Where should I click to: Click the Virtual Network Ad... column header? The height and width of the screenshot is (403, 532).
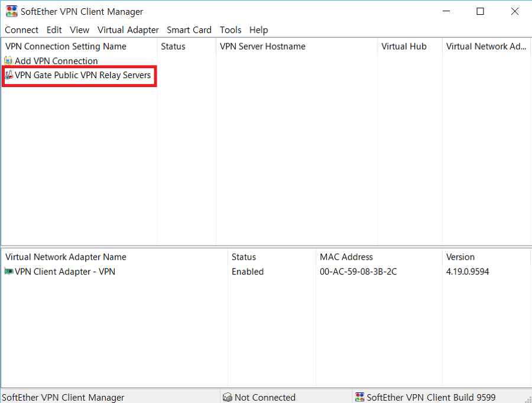click(486, 46)
